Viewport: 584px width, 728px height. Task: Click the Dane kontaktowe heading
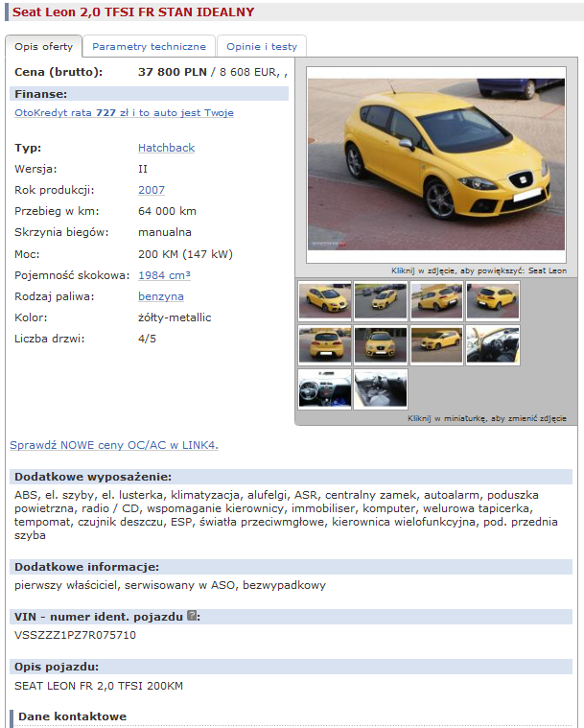click(x=73, y=716)
